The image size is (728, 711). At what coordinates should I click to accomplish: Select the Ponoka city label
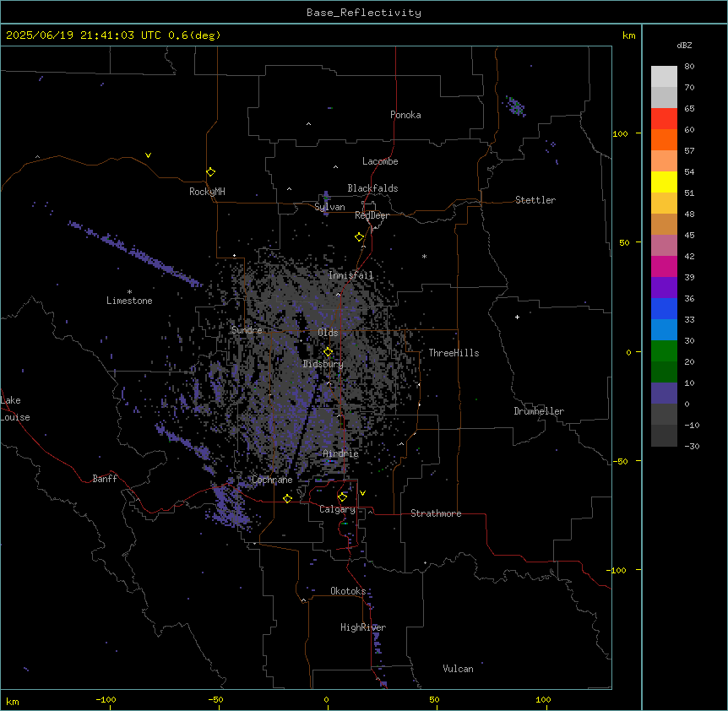tap(405, 115)
